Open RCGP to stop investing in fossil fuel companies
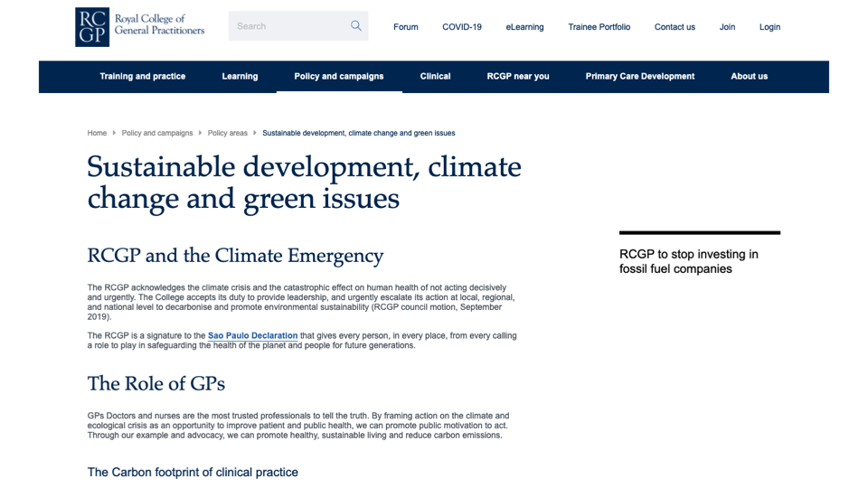 689,261
